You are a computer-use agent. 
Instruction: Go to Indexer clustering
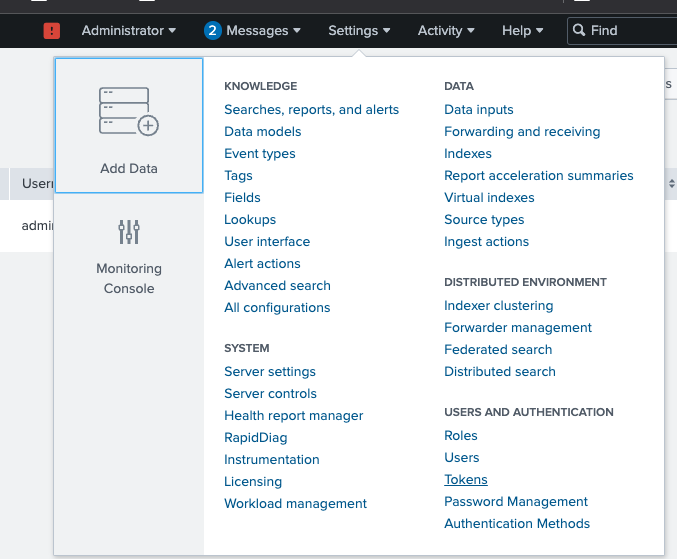tap(499, 306)
